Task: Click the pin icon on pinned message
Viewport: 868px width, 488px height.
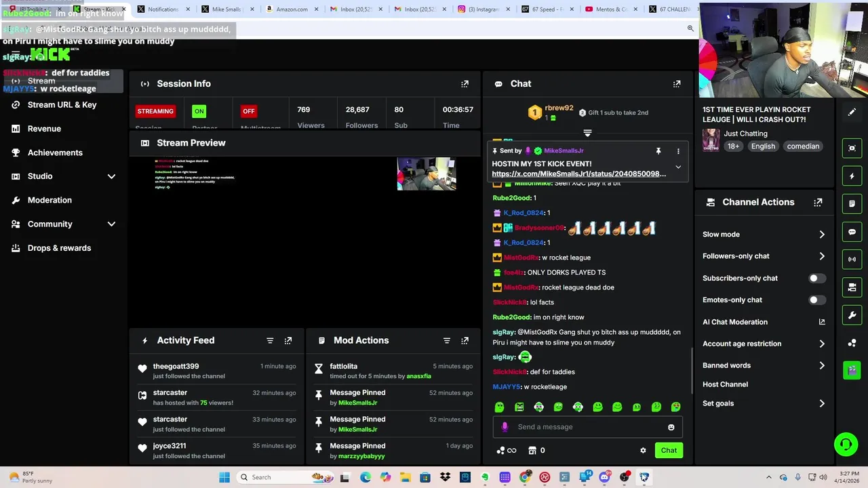Action: coord(658,151)
